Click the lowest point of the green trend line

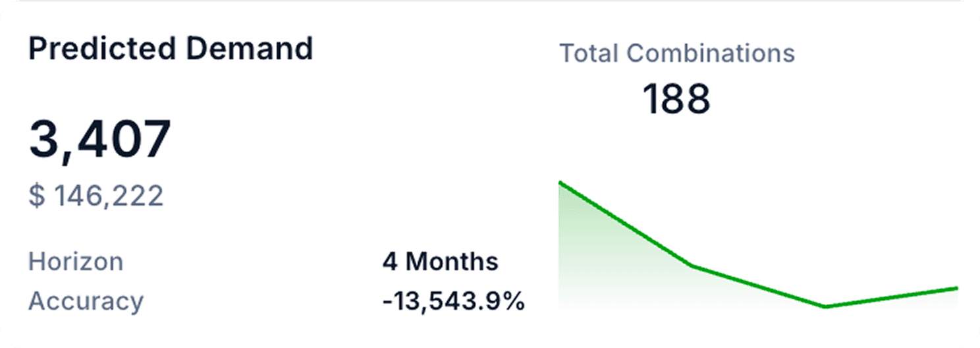825,306
